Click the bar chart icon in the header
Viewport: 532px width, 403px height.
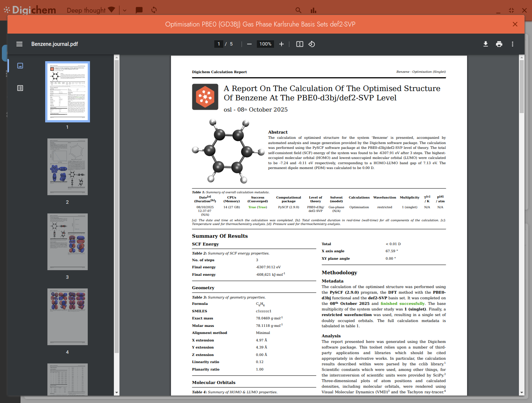click(x=313, y=10)
